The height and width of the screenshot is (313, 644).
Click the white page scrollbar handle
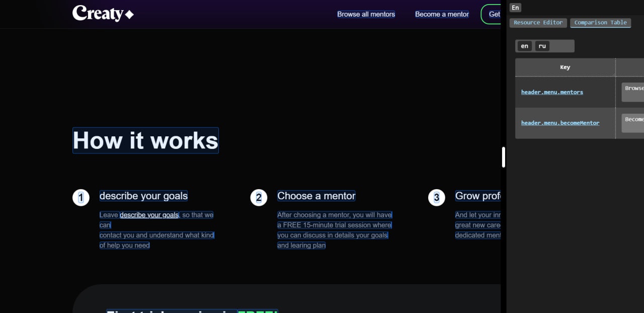tap(503, 157)
